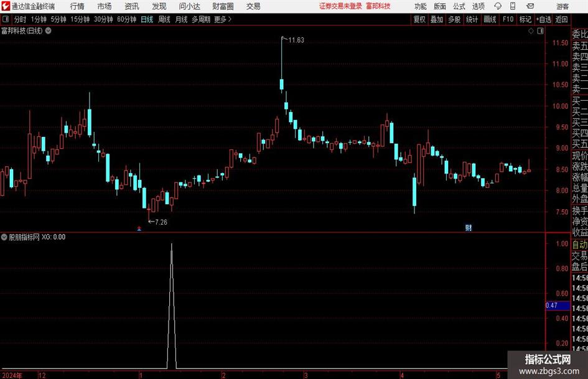The height and width of the screenshot is (379, 588).
Task: Click the XG: 0.00 indicator value
Action: click(54, 236)
